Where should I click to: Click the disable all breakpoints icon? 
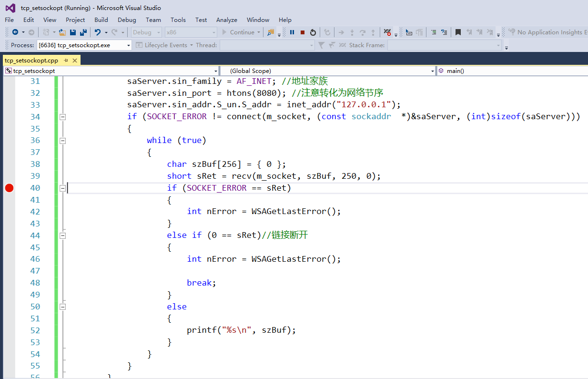pos(387,32)
